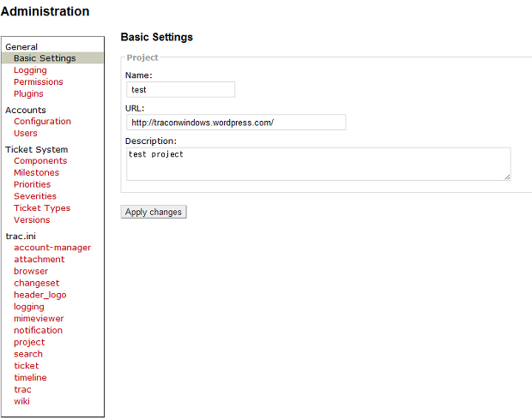Open the lowercase logging trac.ini section

click(x=29, y=307)
